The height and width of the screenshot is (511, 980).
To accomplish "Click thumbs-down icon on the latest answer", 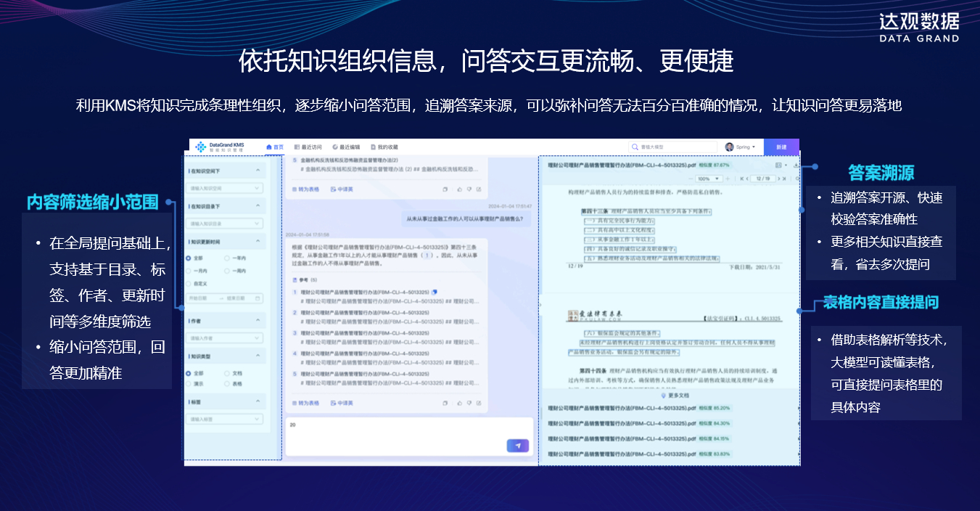I will [469, 403].
